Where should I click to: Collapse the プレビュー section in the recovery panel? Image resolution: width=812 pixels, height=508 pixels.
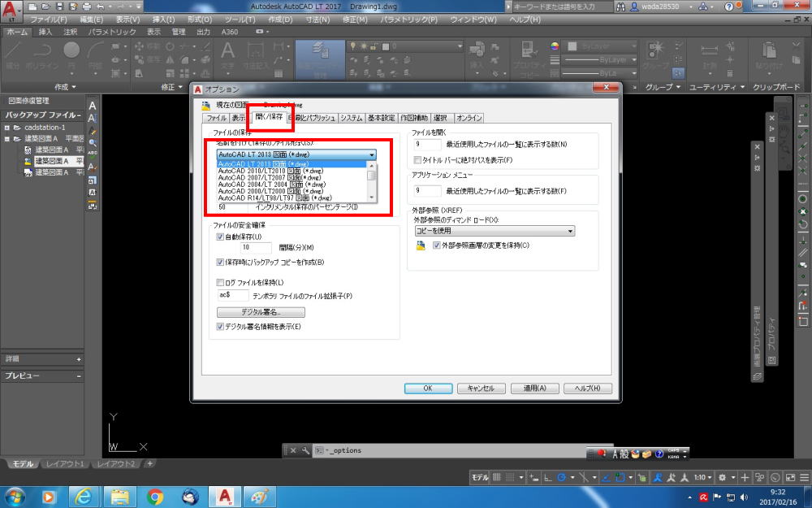(x=79, y=376)
